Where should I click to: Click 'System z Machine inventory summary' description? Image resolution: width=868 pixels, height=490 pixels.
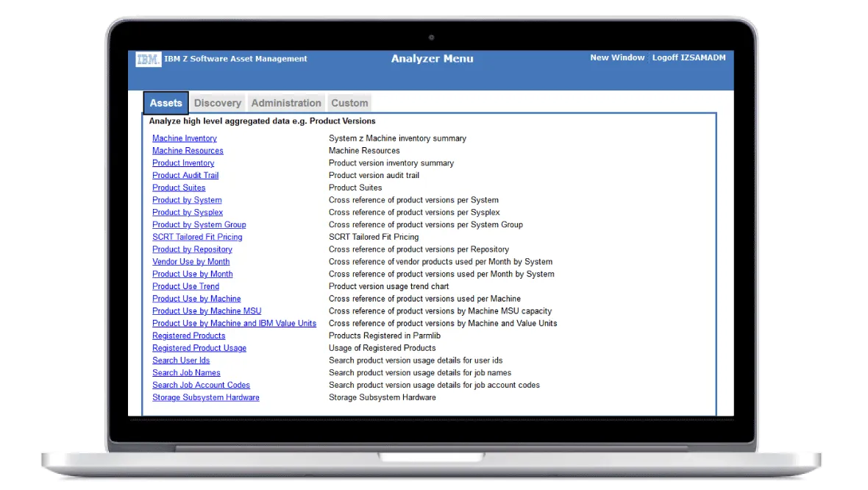397,138
